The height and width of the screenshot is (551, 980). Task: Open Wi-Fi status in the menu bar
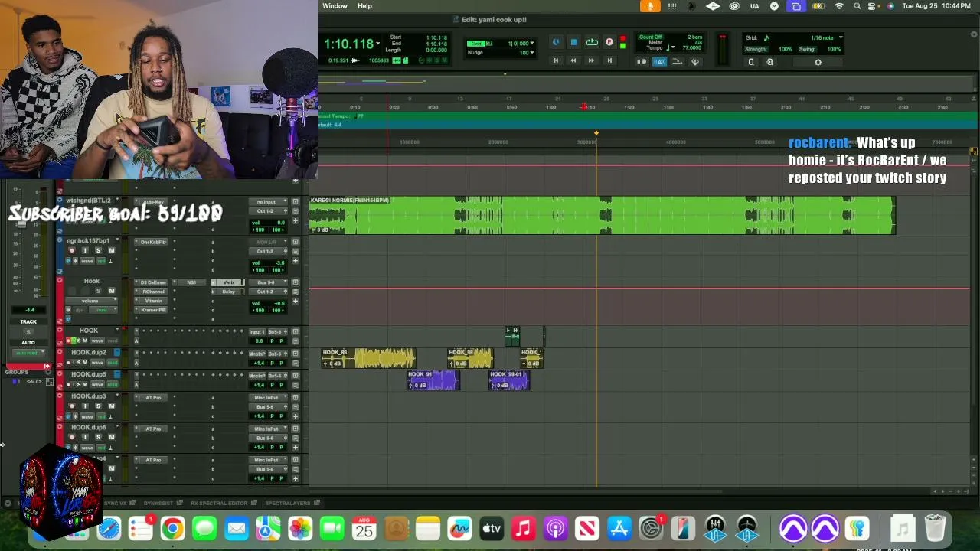839,6
